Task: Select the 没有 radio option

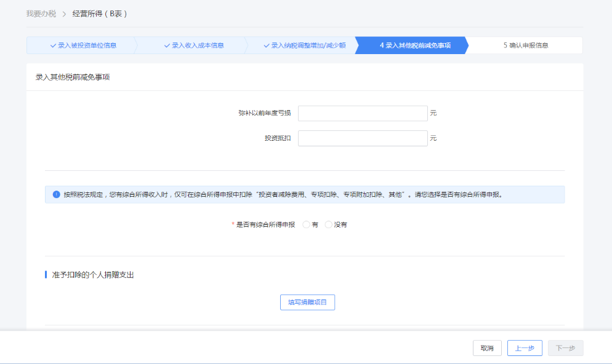Action: [x=329, y=225]
